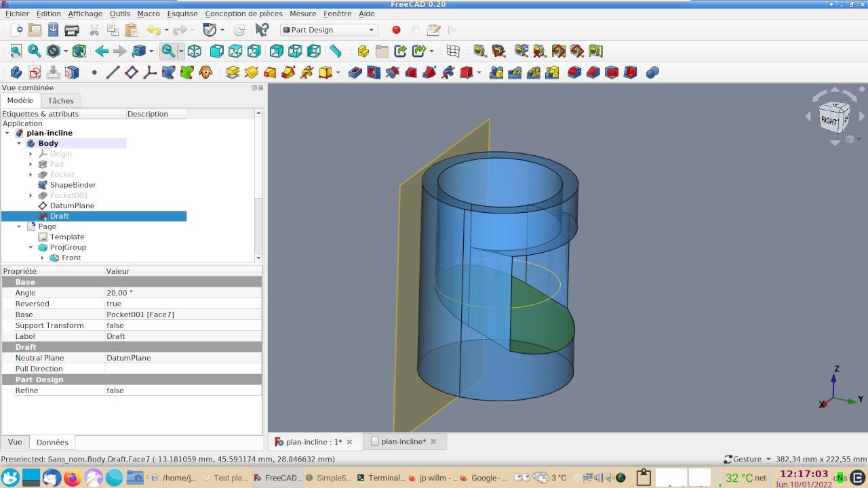
Task: Create a new Part container yellow icon
Action: (x=363, y=51)
